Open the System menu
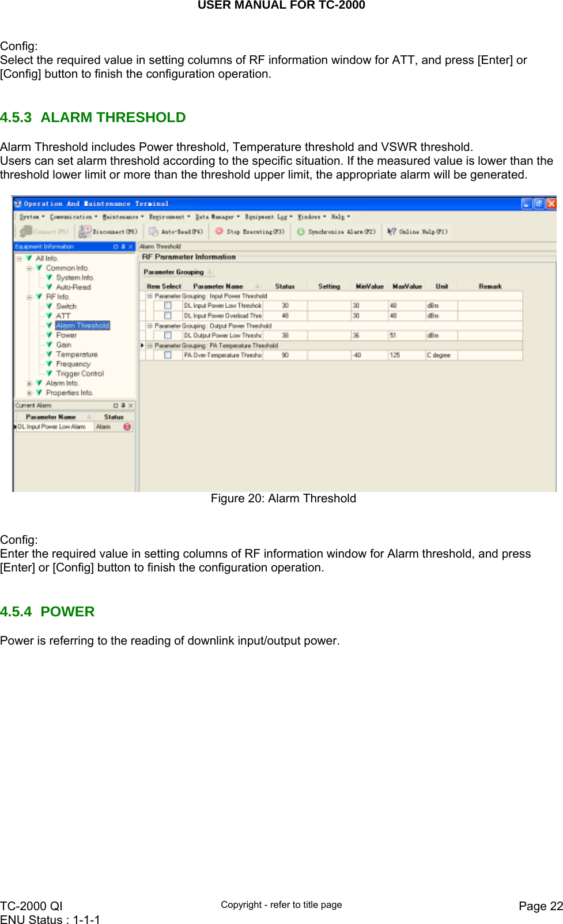This screenshot has width=563, height=924. 32,217
